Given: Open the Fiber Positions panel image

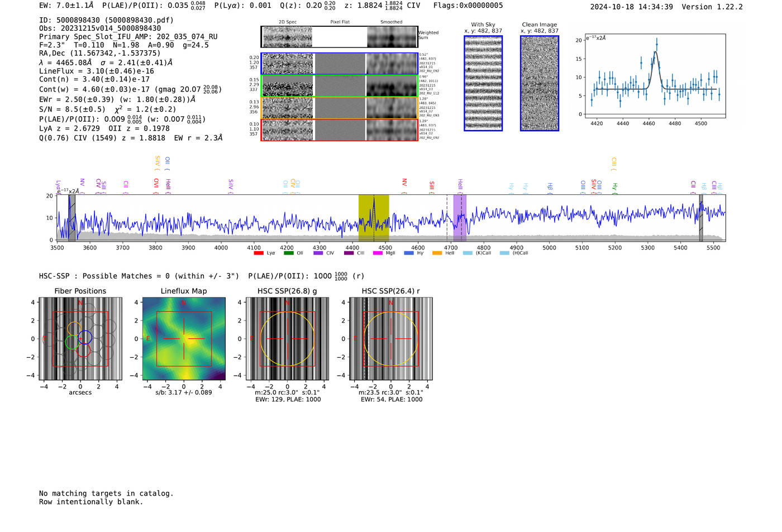Looking at the screenshot, I should point(80,339).
